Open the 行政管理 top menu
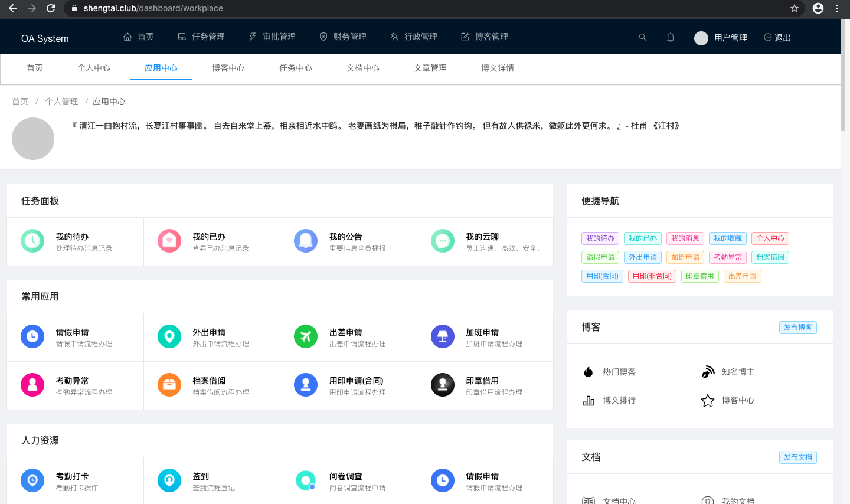 (414, 37)
